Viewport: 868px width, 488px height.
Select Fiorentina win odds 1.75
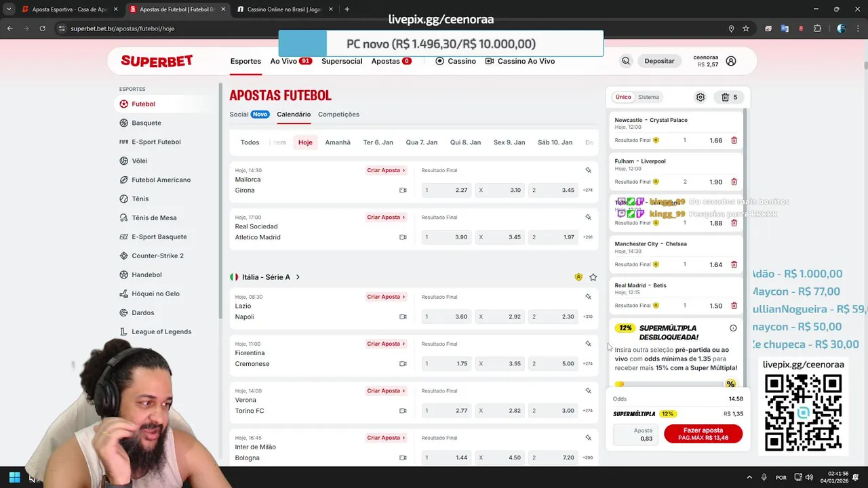446,364
